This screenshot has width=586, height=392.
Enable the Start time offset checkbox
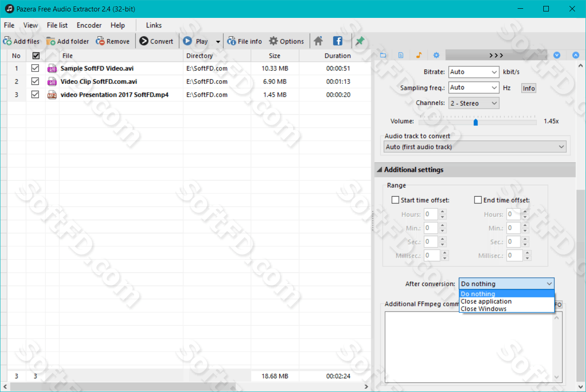coord(395,200)
